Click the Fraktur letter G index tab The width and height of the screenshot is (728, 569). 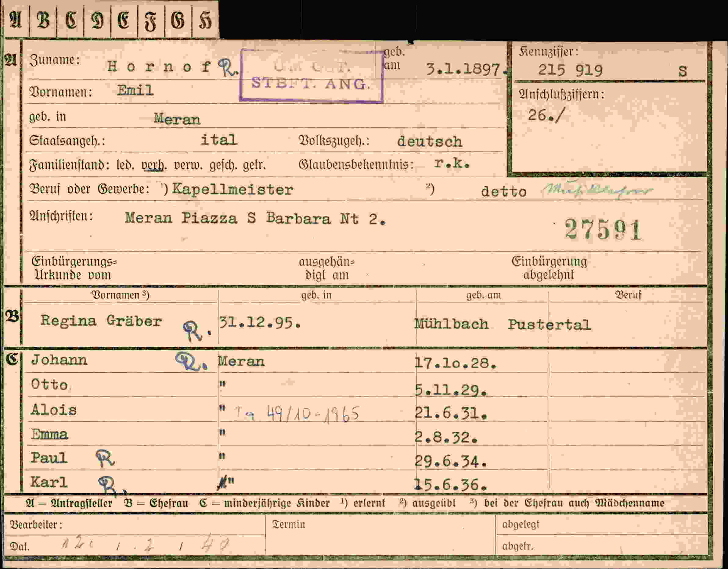pyautogui.click(x=178, y=20)
